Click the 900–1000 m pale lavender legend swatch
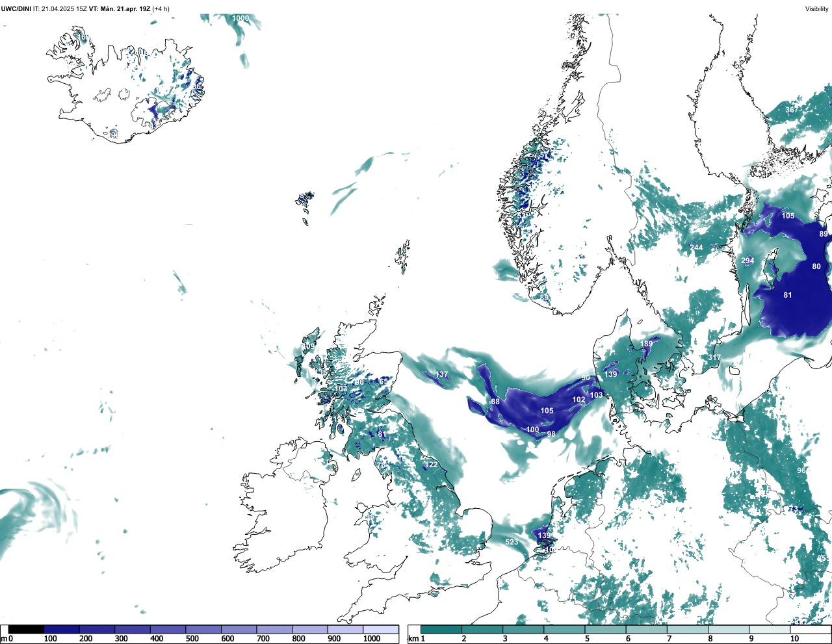 (x=345, y=629)
